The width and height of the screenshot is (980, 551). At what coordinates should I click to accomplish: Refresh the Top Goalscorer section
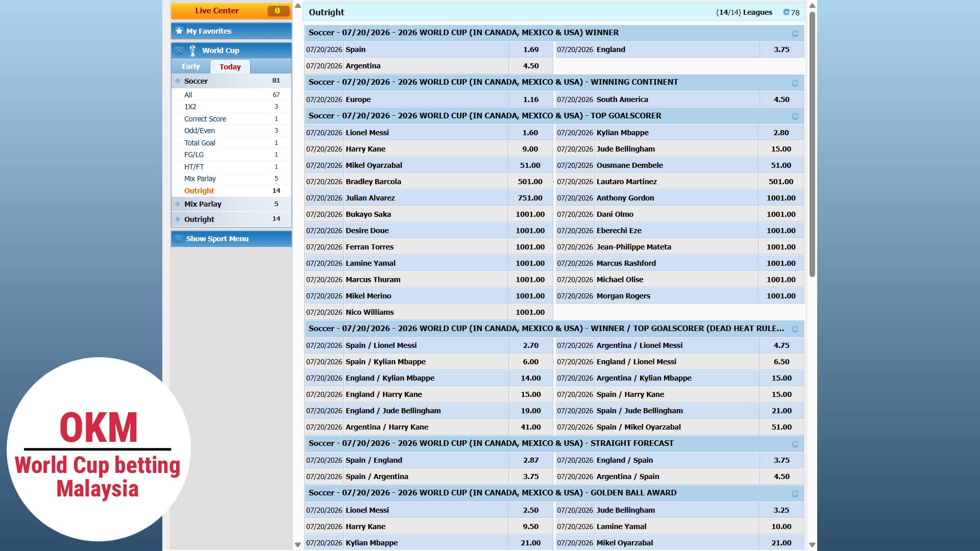tap(795, 117)
